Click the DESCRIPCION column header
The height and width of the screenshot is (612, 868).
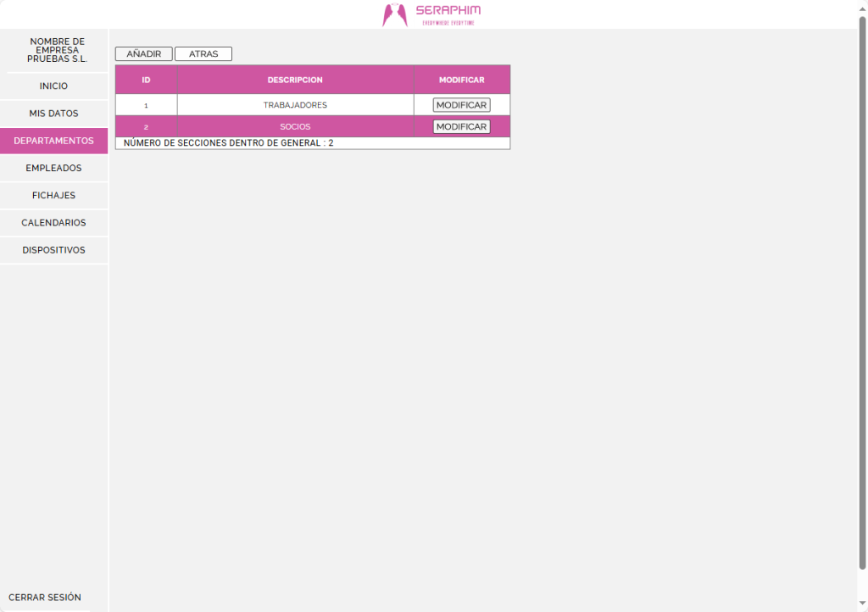pos(295,81)
